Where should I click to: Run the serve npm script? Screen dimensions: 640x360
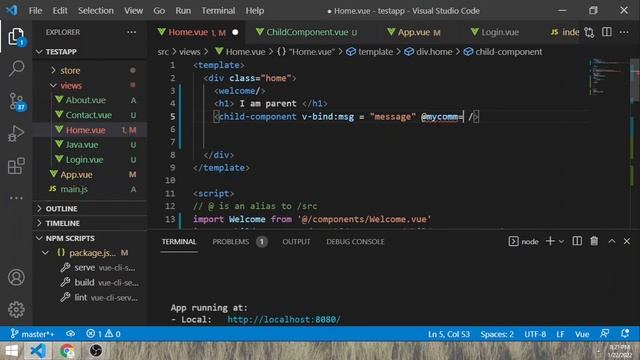tap(89, 268)
